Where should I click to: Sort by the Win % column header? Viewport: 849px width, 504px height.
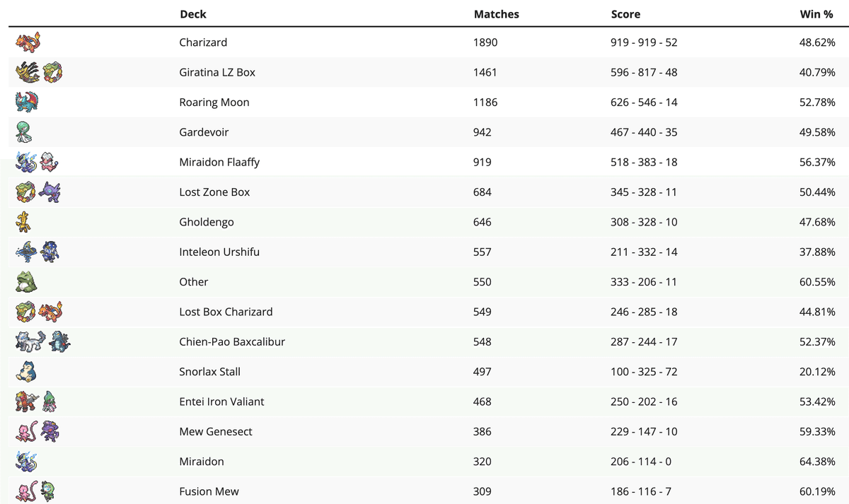click(816, 14)
